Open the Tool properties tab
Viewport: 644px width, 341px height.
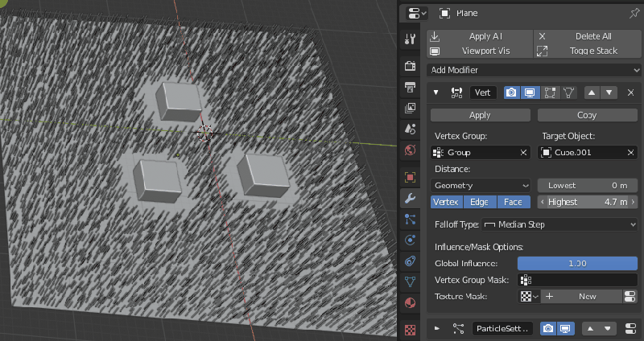(410, 39)
